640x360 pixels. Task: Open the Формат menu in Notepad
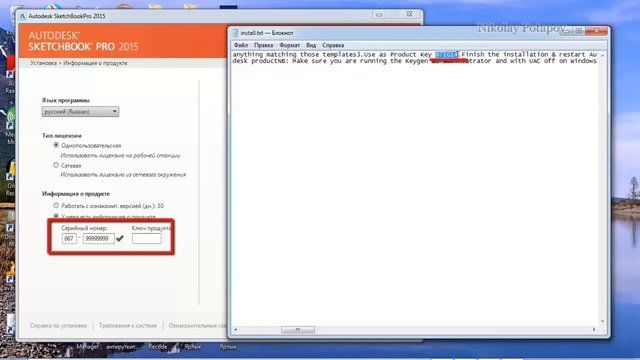(x=289, y=45)
